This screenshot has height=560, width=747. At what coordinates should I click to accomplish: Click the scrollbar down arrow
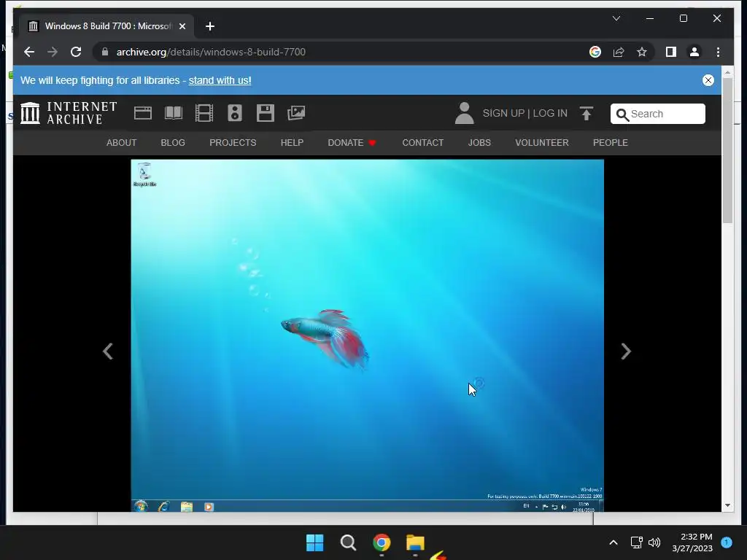coord(727,505)
